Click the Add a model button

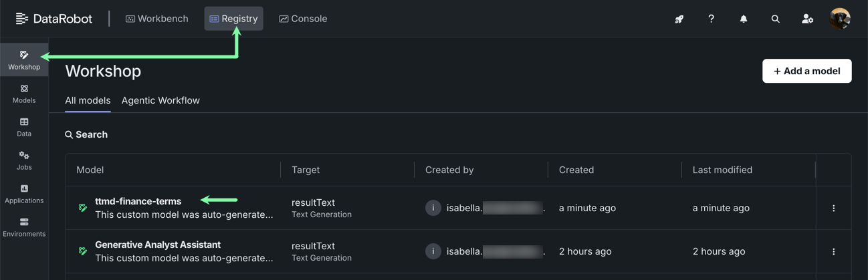pos(806,71)
